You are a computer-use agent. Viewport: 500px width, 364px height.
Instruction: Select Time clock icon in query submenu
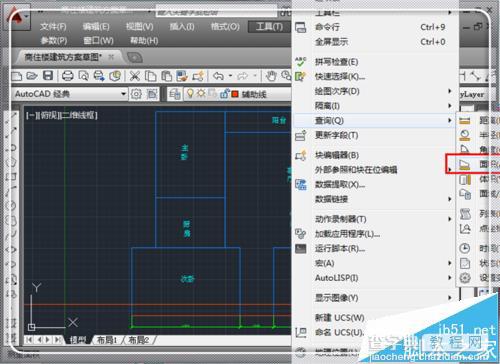click(465, 248)
